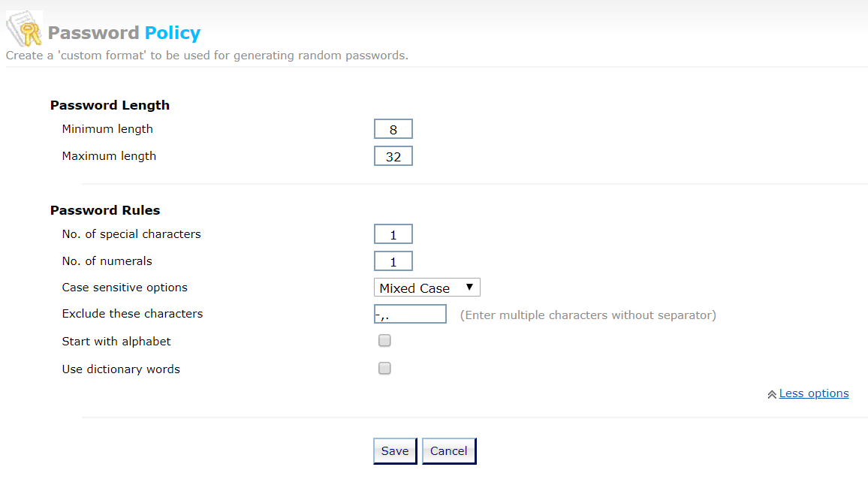
Task: Click the double-chevron icon beside Less options
Action: coord(772,393)
